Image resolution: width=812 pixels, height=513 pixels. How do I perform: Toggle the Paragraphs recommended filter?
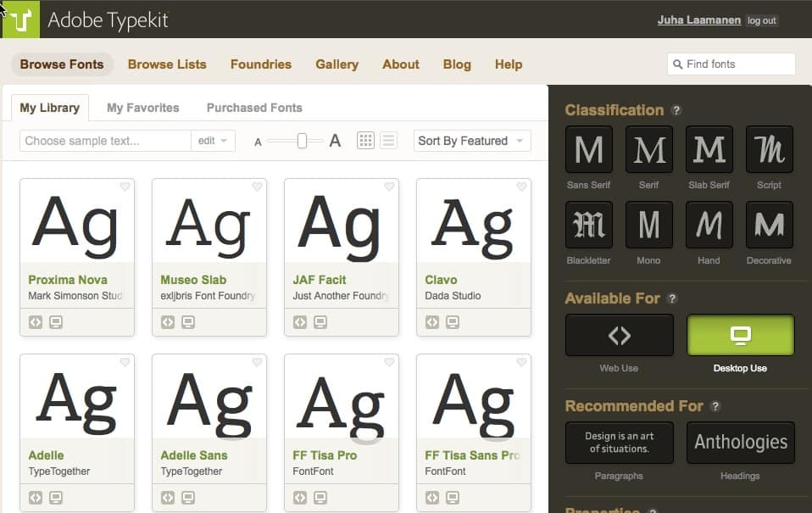click(620, 443)
